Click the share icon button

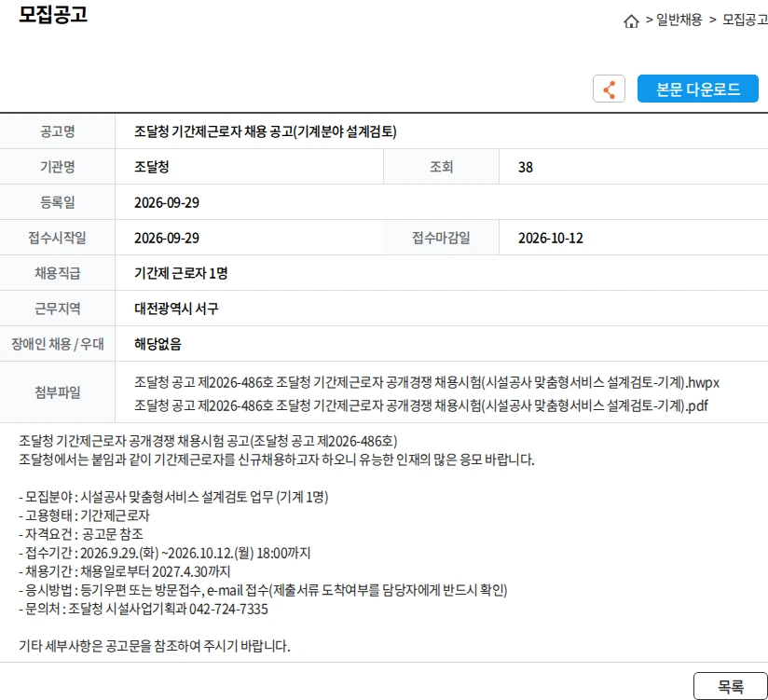(609, 89)
